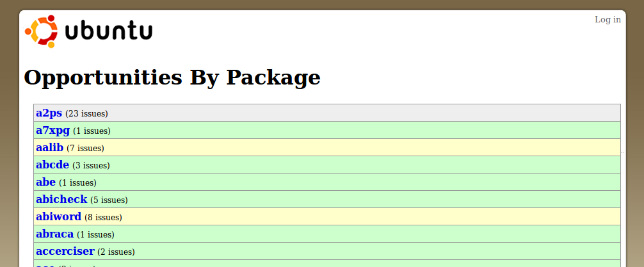Click the a2ps 23 issues gray row

pos(327,113)
